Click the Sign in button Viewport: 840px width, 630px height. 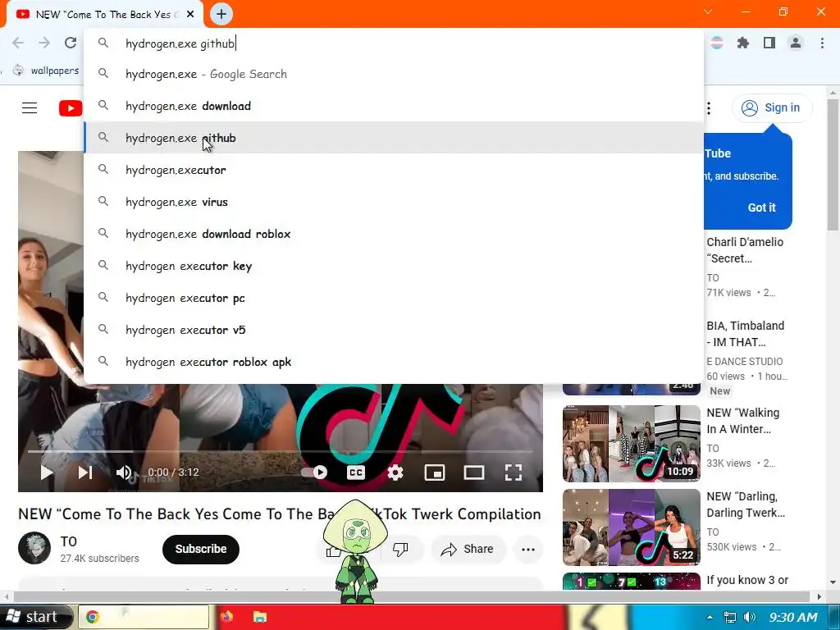tap(772, 107)
